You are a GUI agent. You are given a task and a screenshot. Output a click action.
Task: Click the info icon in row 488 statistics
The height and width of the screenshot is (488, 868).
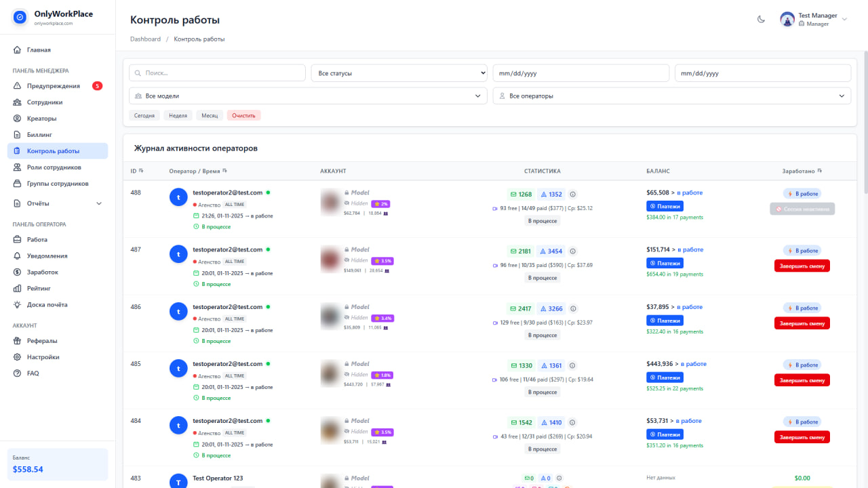point(574,194)
